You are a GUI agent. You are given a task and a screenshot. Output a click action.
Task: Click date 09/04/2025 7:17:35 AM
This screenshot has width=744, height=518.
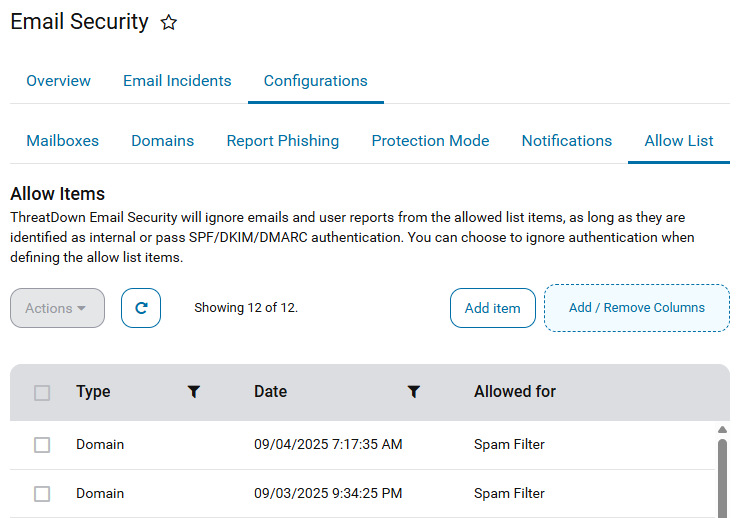click(x=328, y=444)
